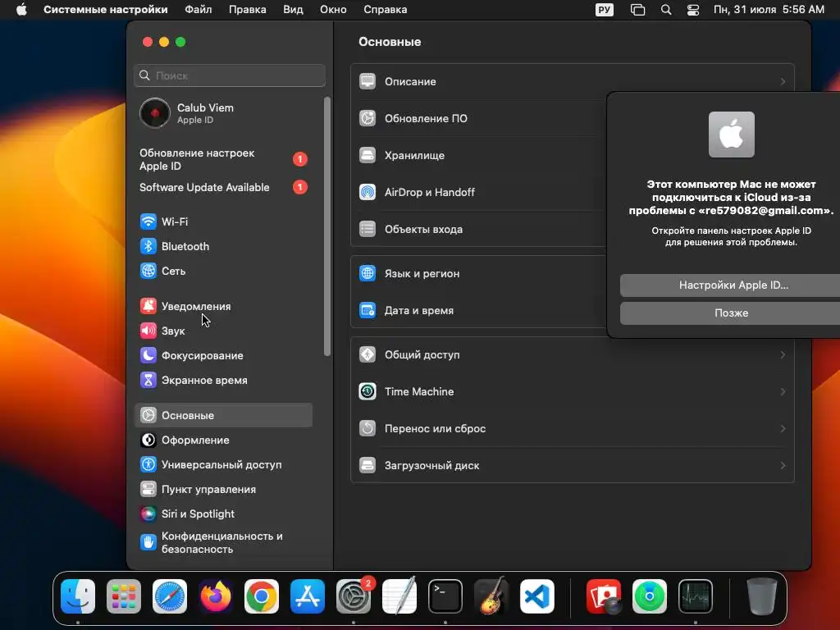The image size is (840, 630).
Task: Open Finder from the Dock
Action: click(78, 596)
